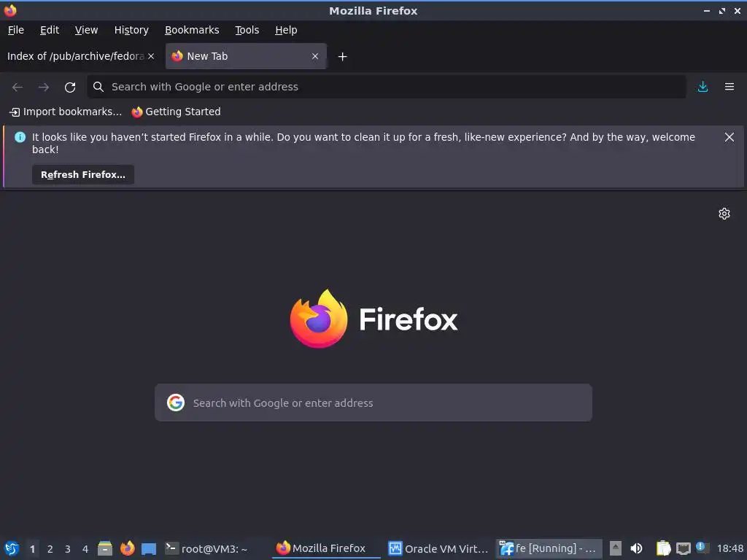Screen dimensions: 747x560
Task: Click Import bookmarks… in bookmarks toolbar
Action: point(66,112)
